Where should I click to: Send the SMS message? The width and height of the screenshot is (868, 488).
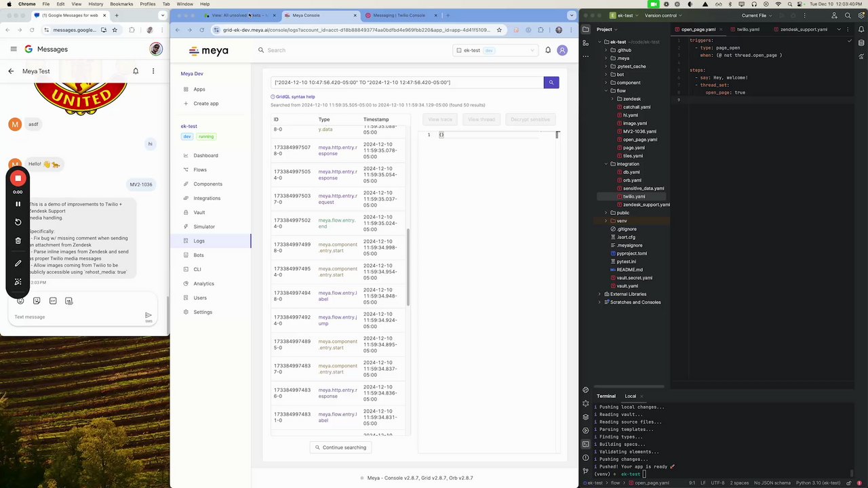[149, 316]
